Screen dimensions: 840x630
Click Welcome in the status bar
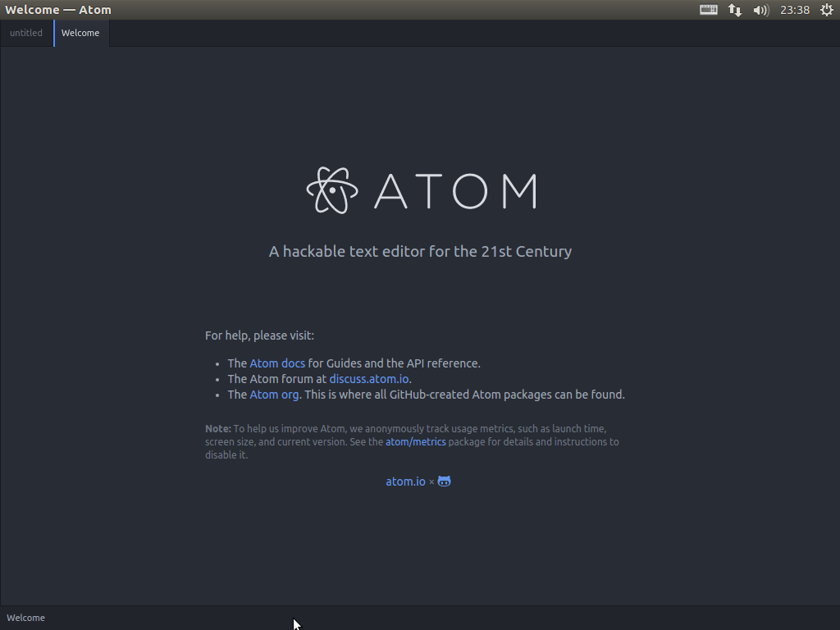pyautogui.click(x=25, y=618)
